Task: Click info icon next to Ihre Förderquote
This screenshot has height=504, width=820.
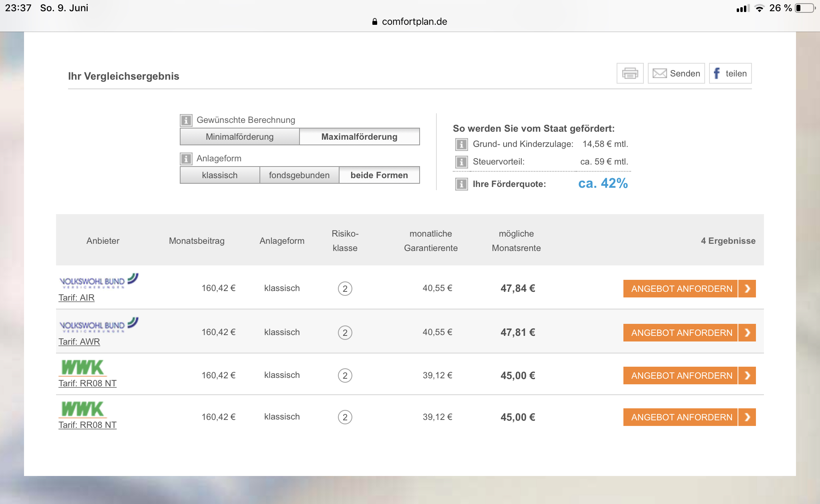Action: [x=461, y=184]
